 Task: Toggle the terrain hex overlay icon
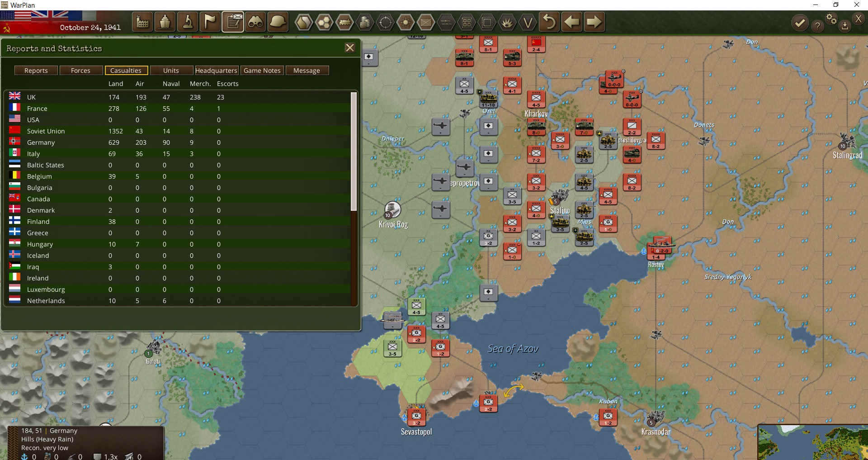click(x=304, y=22)
